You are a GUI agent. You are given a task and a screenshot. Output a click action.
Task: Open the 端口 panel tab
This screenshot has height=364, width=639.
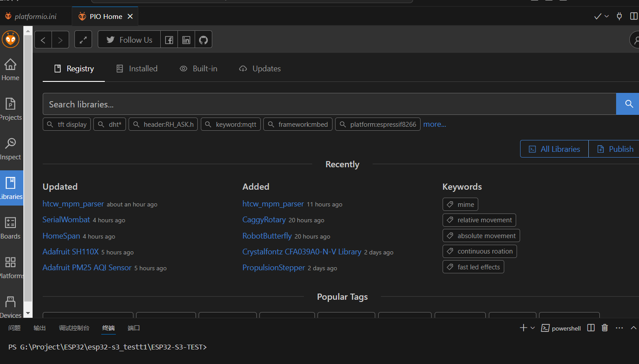tap(134, 328)
